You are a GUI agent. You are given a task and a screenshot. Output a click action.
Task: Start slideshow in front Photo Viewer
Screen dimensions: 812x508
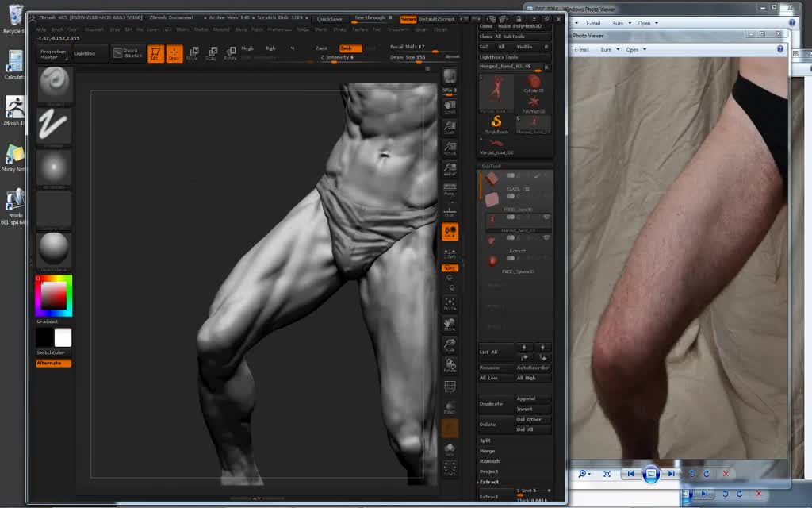coord(650,474)
